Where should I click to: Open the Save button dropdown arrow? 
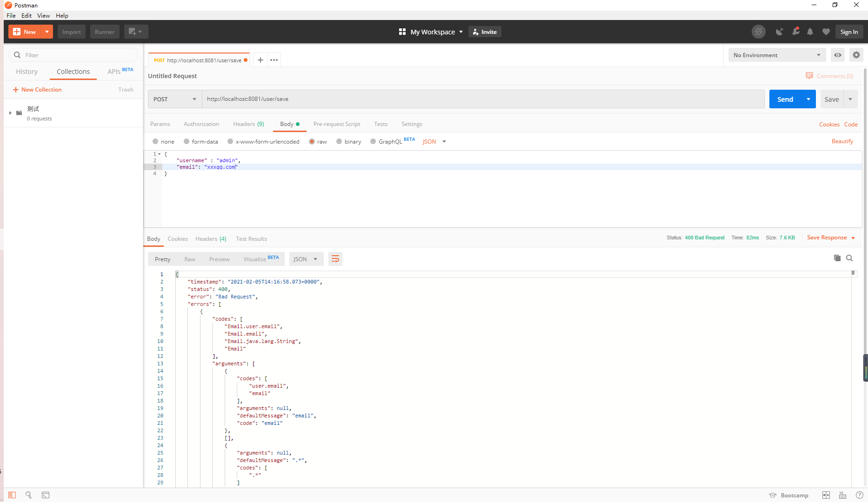(850, 99)
